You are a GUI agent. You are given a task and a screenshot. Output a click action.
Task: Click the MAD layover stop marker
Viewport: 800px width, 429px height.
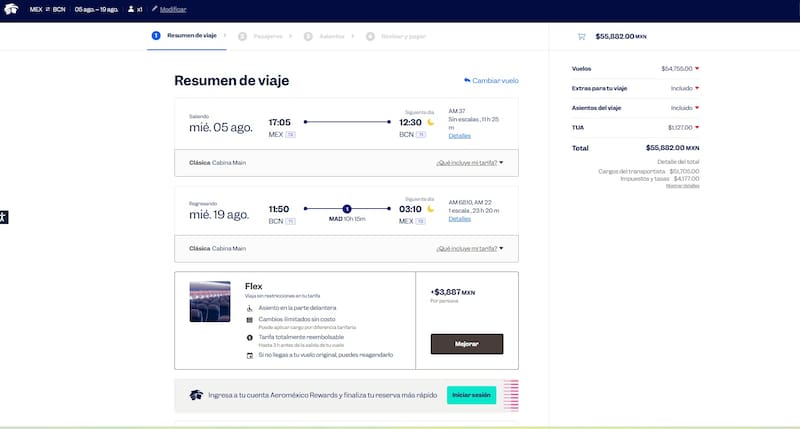pyautogui.click(x=347, y=209)
